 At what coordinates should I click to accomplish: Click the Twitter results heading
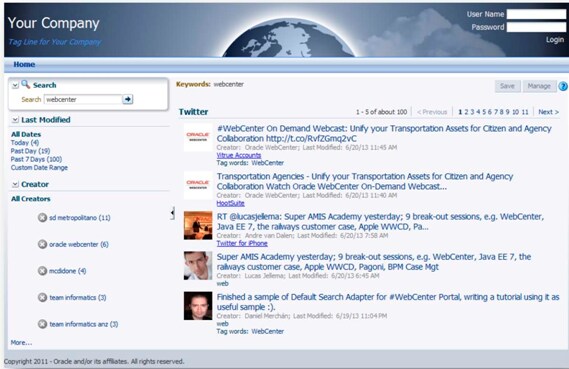coord(193,112)
